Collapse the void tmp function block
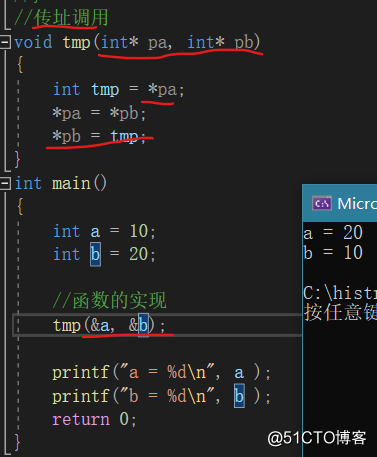Image resolution: width=377 pixels, height=457 pixels. coord(5,42)
